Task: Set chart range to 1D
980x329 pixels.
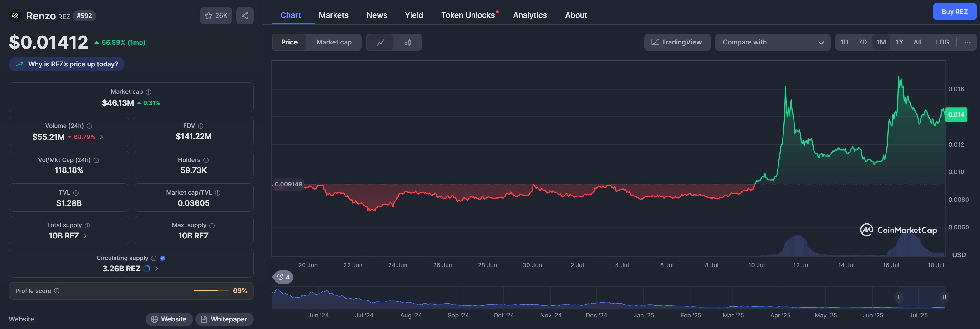Action: point(844,42)
